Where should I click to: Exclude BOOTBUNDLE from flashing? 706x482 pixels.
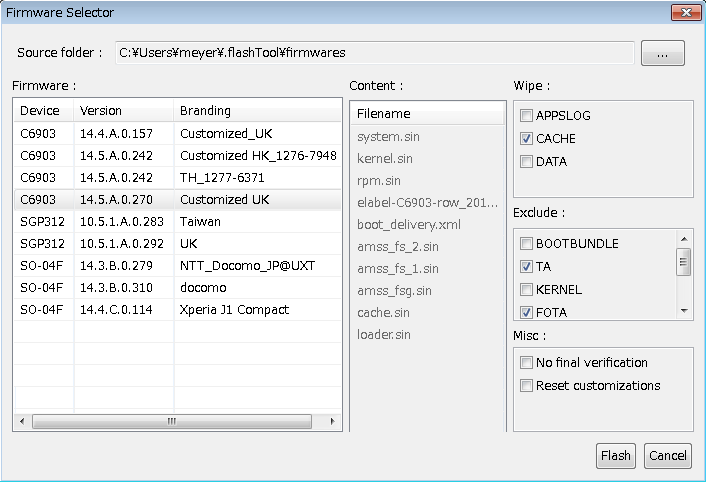pos(526,243)
